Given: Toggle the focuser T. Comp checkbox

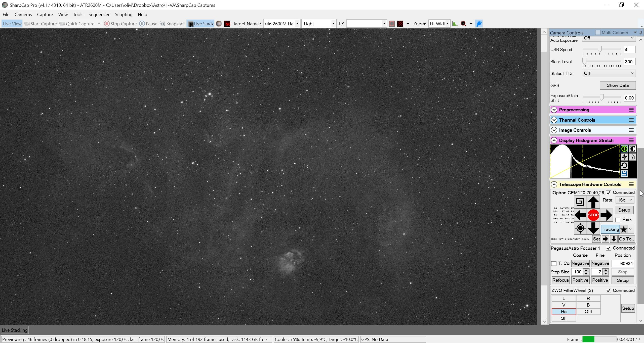Looking at the screenshot, I should [554, 264].
